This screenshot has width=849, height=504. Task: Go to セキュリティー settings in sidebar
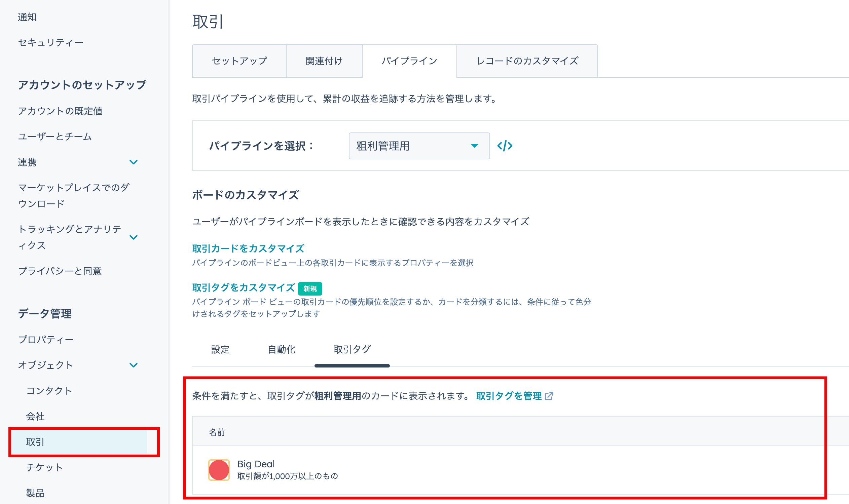point(50,42)
